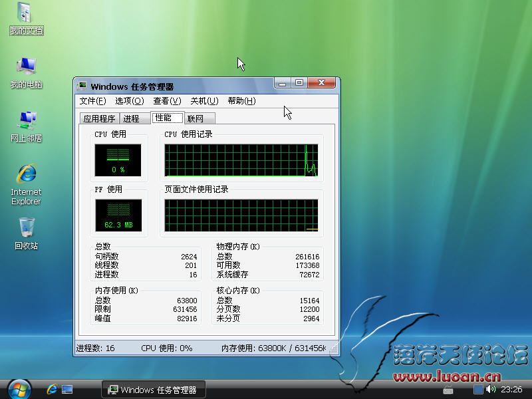This screenshot has height=399, width=532.
Task: Switch to the 应用程序 tab
Action: tap(99, 118)
